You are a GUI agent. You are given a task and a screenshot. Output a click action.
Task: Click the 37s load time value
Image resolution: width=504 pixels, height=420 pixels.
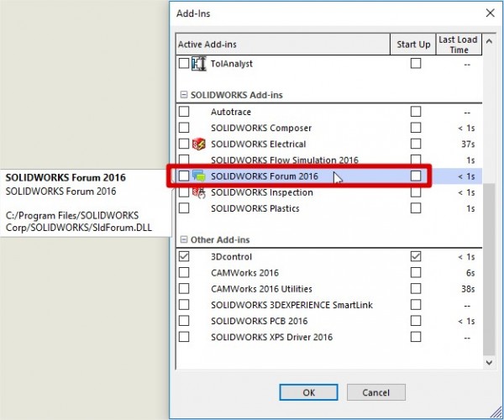[x=468, y=144]
